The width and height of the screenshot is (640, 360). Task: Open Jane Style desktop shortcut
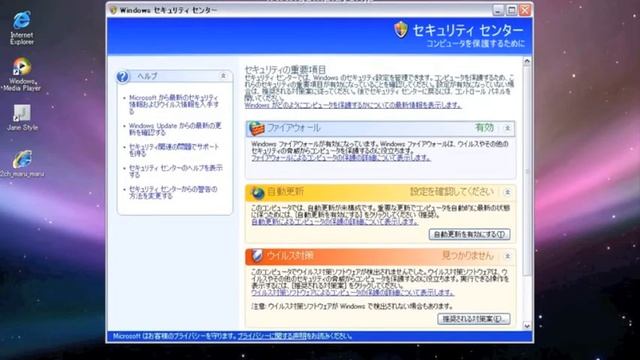[22, 118]
